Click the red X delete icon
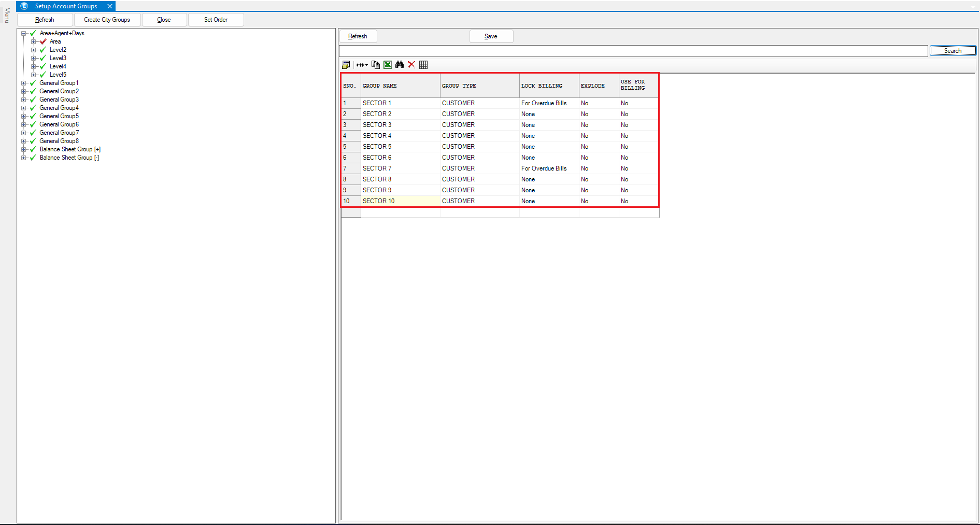The height and width of the screenshot is (525, 980). 411,65
